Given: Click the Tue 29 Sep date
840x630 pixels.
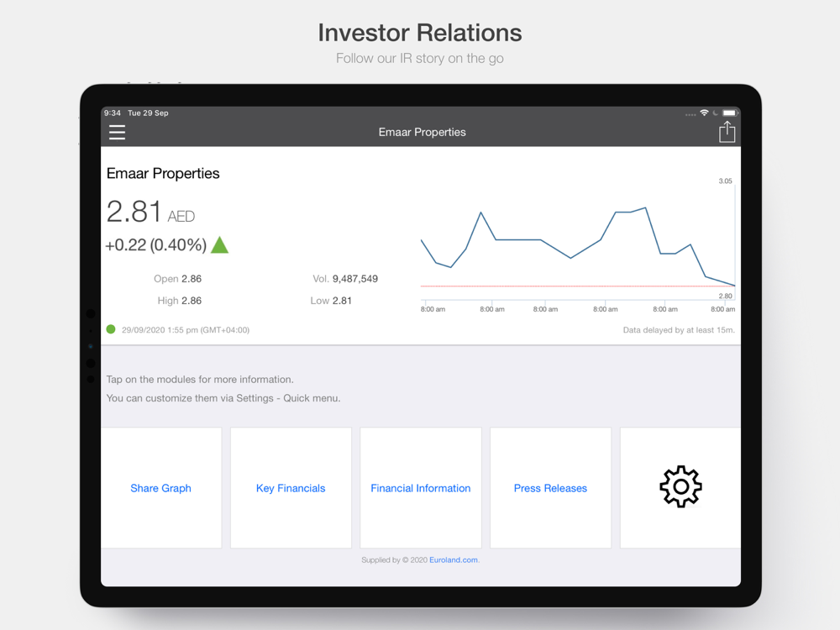Looking at the screenshot, I should tap(148, 113).
